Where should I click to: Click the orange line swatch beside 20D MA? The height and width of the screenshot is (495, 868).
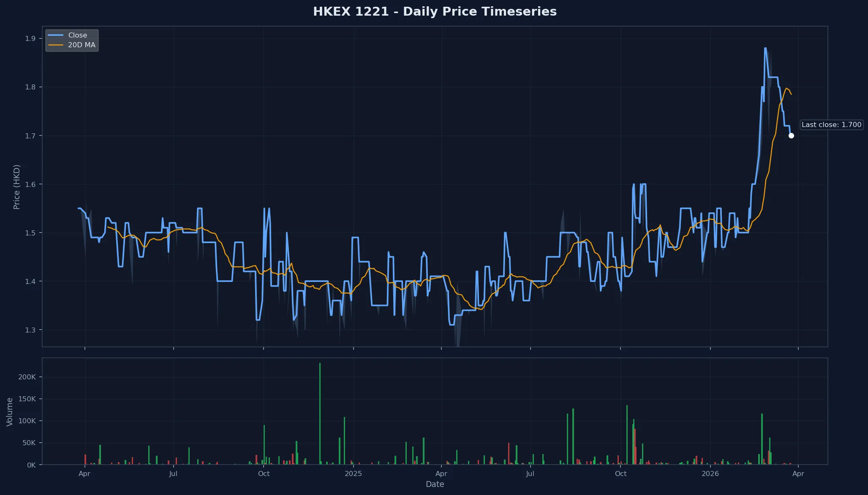tap(57, 44)
